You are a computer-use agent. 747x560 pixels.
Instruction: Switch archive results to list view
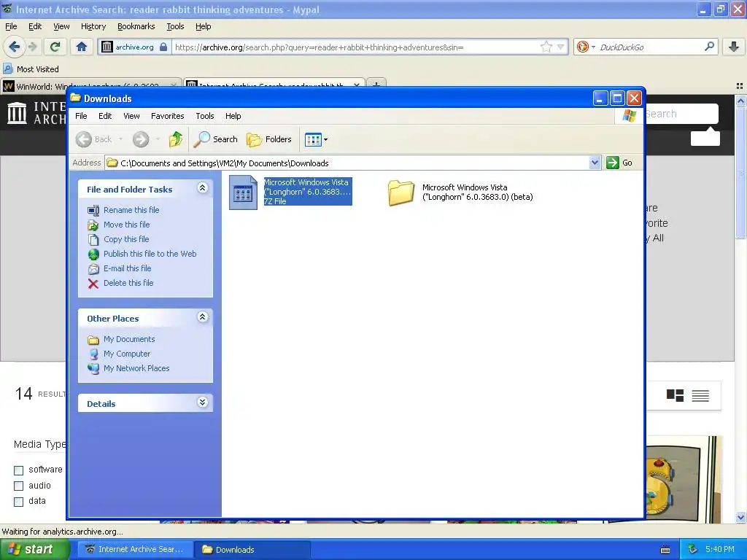pyautogui.click(x=700, y=395)
